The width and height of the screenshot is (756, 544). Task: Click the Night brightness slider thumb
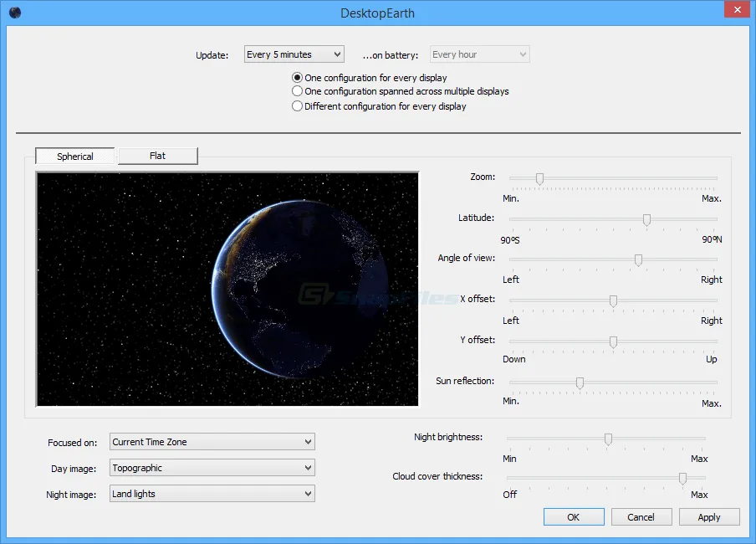pyautogui.click(x=609, y=439)
